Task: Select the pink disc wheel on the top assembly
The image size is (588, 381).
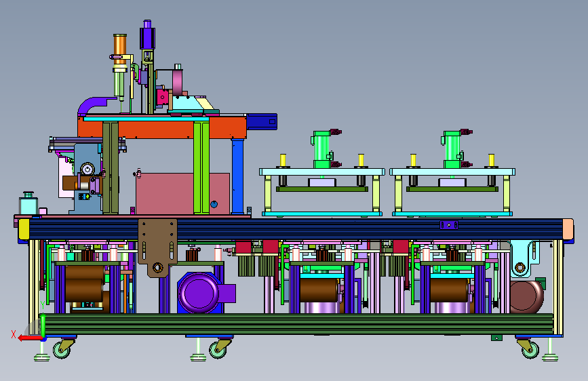Action: coord(178,83)
